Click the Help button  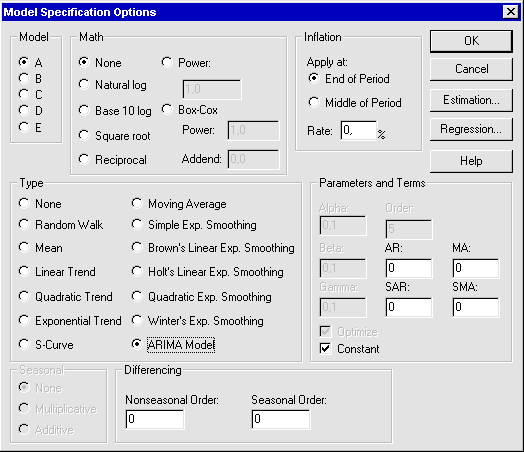click(471, 161)
